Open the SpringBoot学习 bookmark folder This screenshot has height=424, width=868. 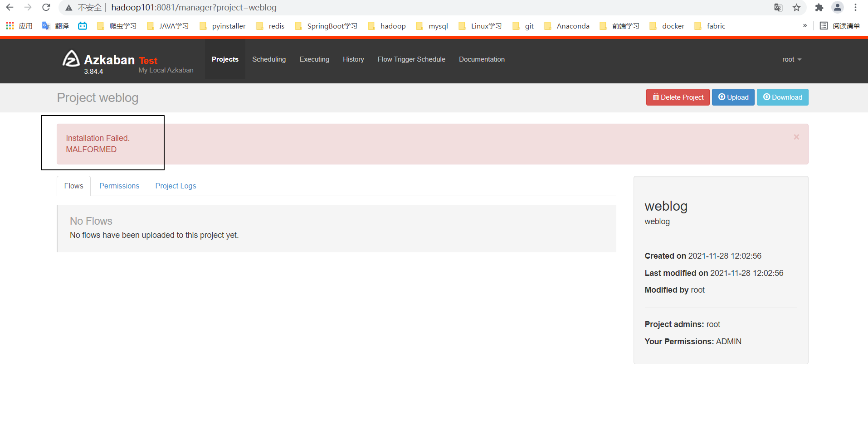[x=326, y=26]
